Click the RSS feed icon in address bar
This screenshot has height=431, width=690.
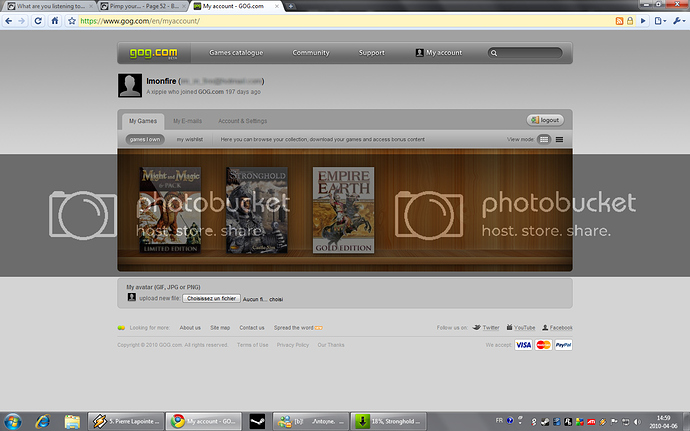tap(619, 21)
